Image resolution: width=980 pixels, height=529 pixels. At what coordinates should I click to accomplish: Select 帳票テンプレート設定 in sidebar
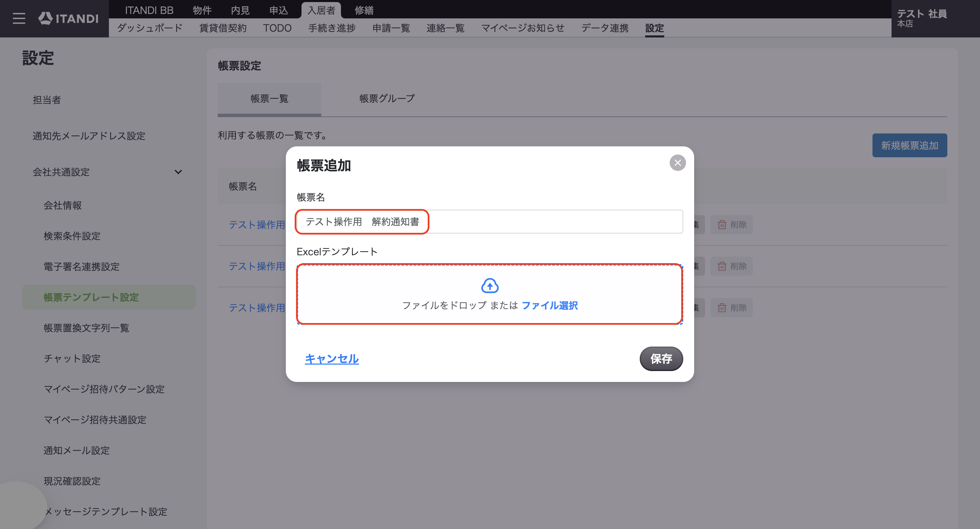[x=109, y=297]
